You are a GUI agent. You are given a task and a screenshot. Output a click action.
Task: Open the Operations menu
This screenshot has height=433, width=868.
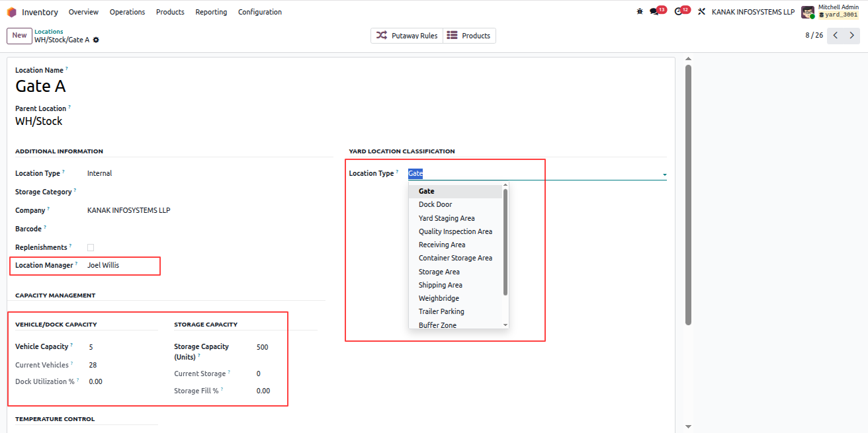[127, 12]
